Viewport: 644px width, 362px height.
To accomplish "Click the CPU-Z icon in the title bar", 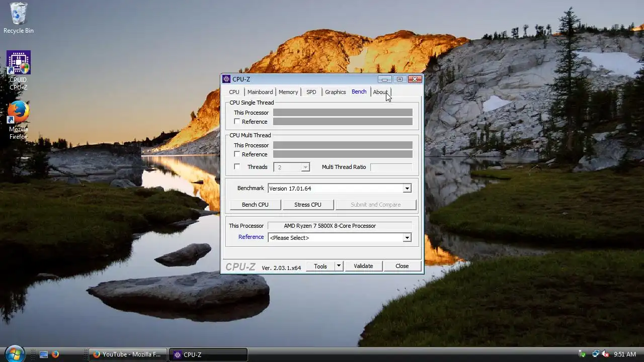I will coord(227,79).
